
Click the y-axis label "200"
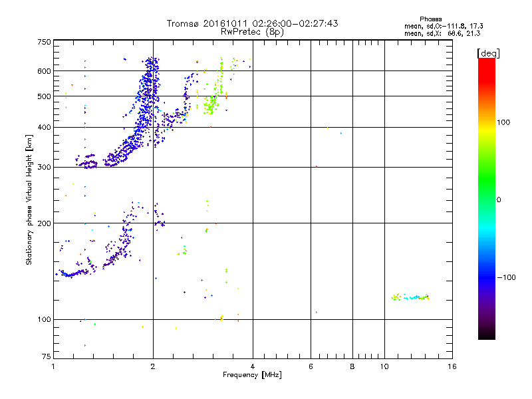click(45, 223)
